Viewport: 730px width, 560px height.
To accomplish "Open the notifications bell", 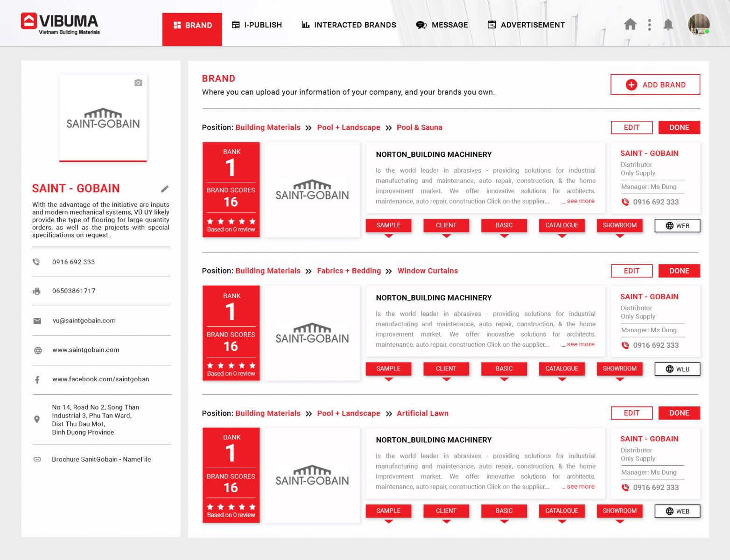I will click(668, 25).
